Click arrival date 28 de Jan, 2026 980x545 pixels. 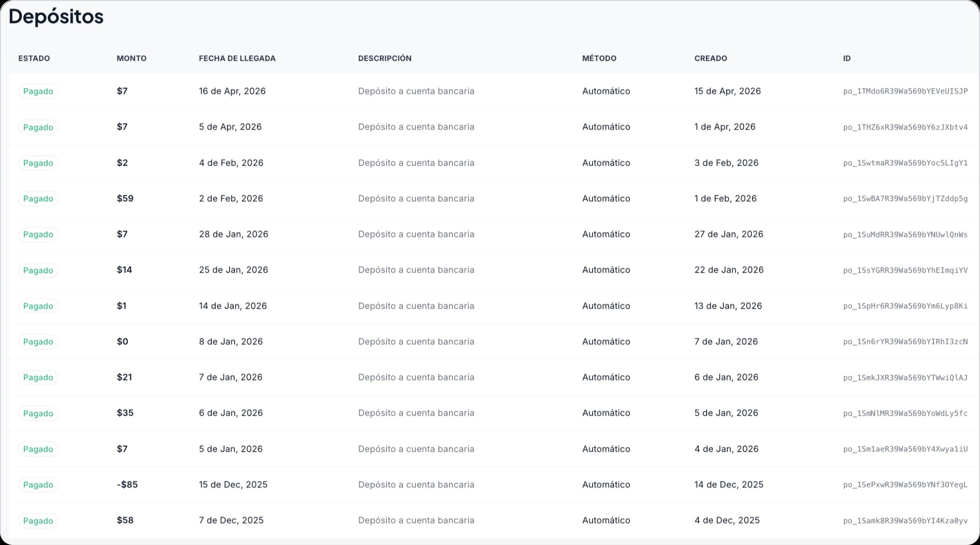pyautogui.click(x=234, y=234)
